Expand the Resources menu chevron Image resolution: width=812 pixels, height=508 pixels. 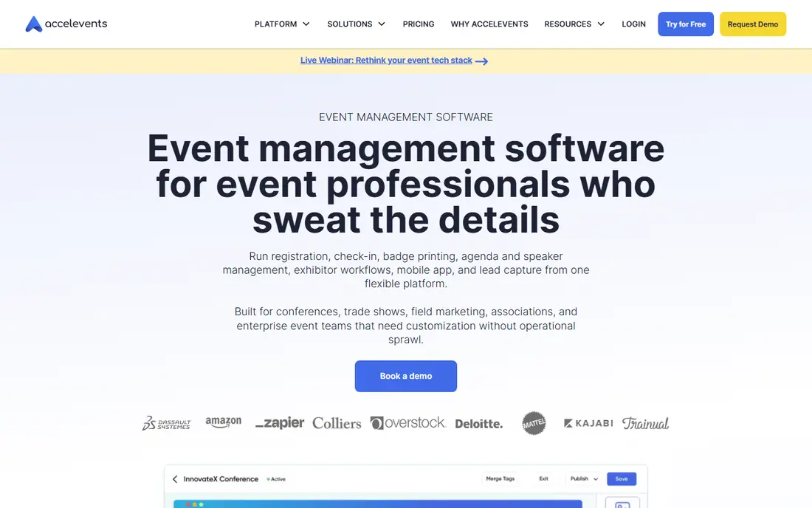pos(601,24)
